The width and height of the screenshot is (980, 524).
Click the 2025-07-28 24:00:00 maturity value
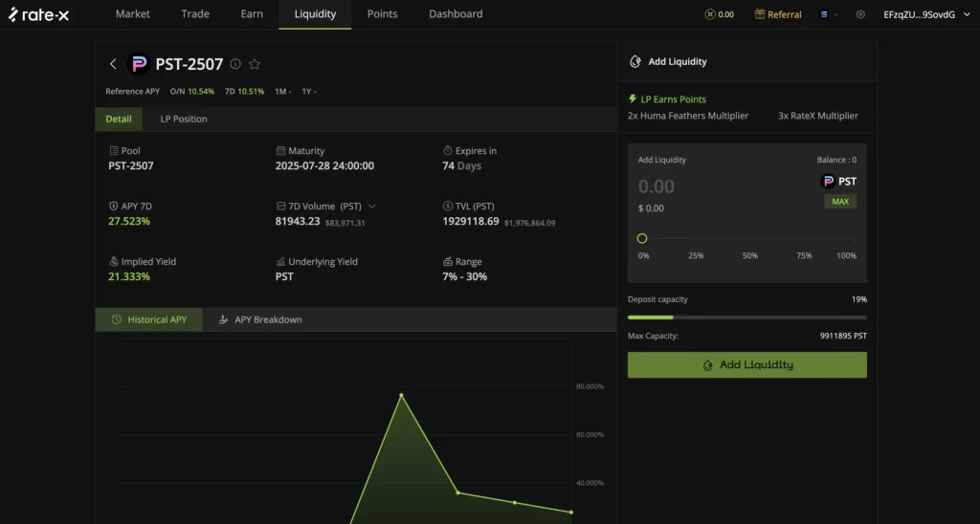(324, 165)
